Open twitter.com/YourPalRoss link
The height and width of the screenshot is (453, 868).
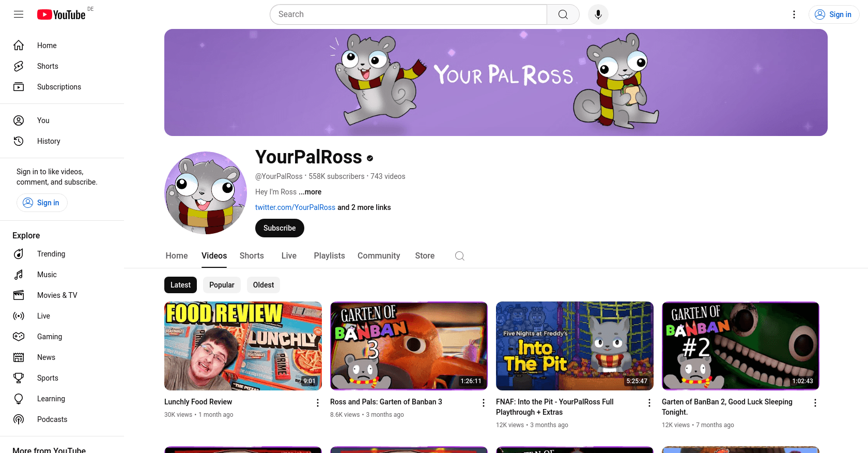[x=295, y=207]
